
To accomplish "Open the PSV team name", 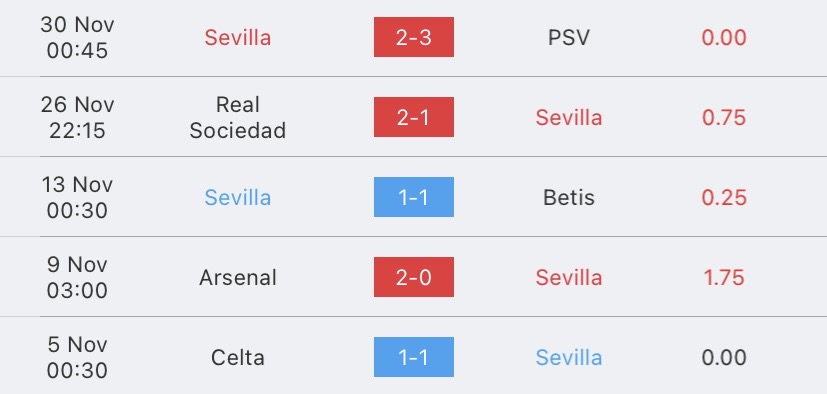I will [x=569, y=37].
